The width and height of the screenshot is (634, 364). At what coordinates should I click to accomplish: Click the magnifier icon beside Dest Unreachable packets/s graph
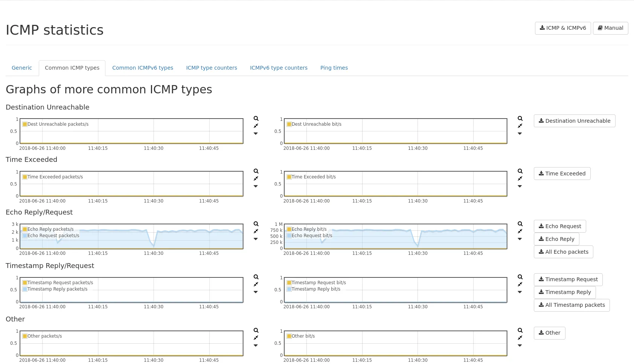pos(256,119)
